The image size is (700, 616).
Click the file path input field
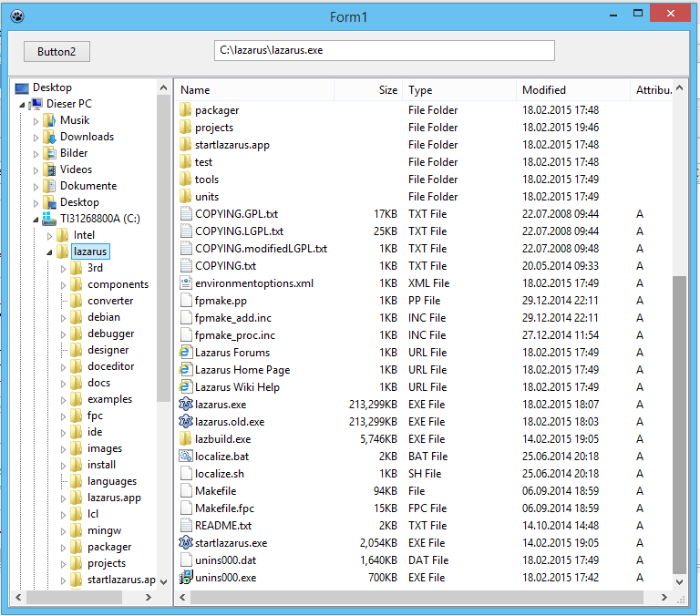click(384, 50)
